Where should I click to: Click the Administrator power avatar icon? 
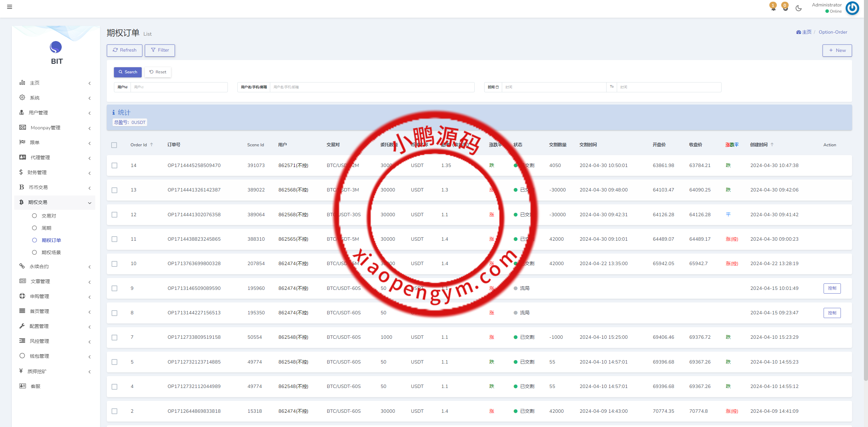click(852, 8)
